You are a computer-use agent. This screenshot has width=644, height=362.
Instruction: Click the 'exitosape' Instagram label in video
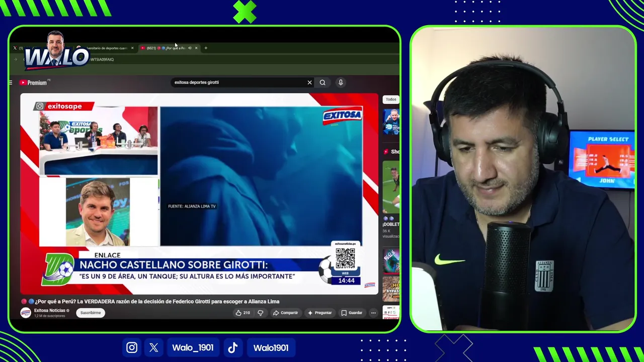[x=64, y=106]
